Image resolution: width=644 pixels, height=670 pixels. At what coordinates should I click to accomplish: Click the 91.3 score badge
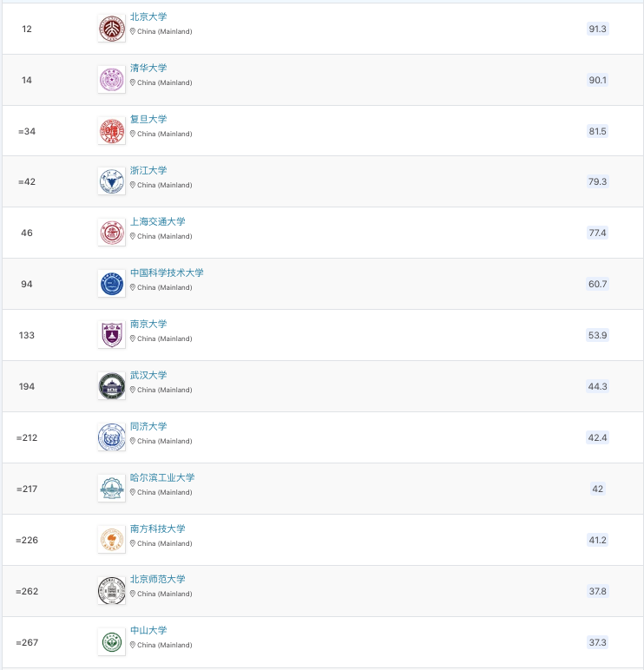[597, 29]
